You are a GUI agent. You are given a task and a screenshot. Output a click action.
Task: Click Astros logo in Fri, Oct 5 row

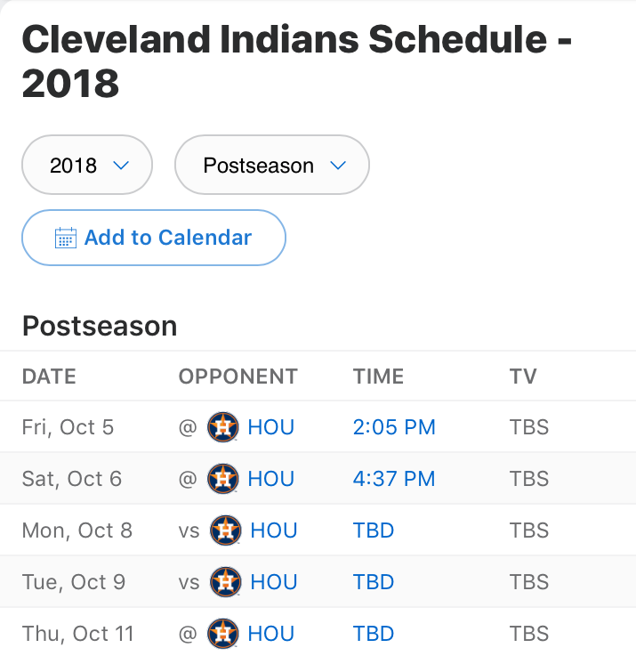coord(222,427)
